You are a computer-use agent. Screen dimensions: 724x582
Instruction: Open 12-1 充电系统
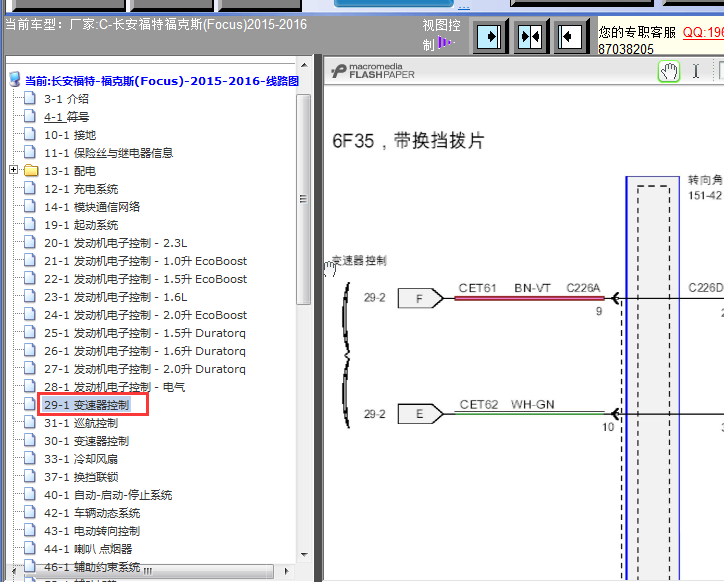pos(81,189)
